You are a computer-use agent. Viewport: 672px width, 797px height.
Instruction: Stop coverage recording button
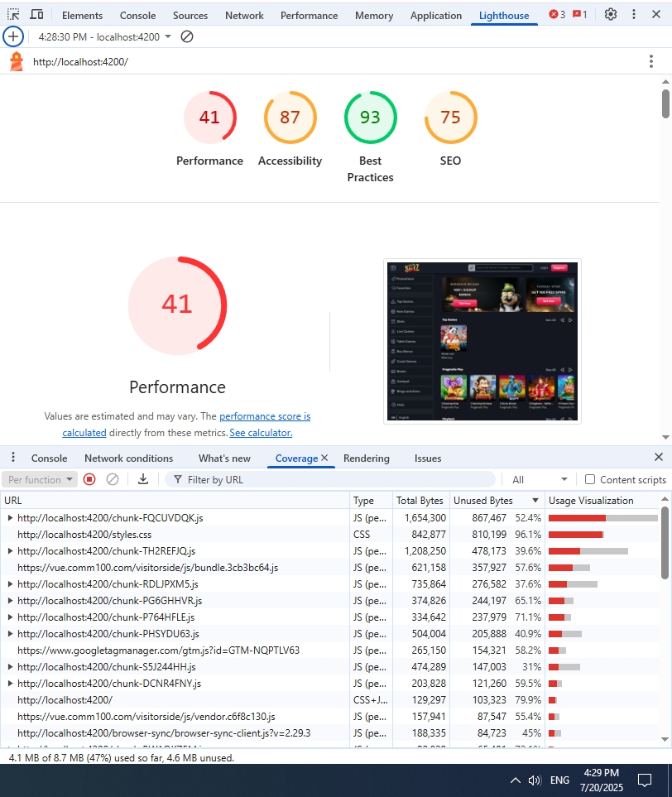(x=89, y=479)
